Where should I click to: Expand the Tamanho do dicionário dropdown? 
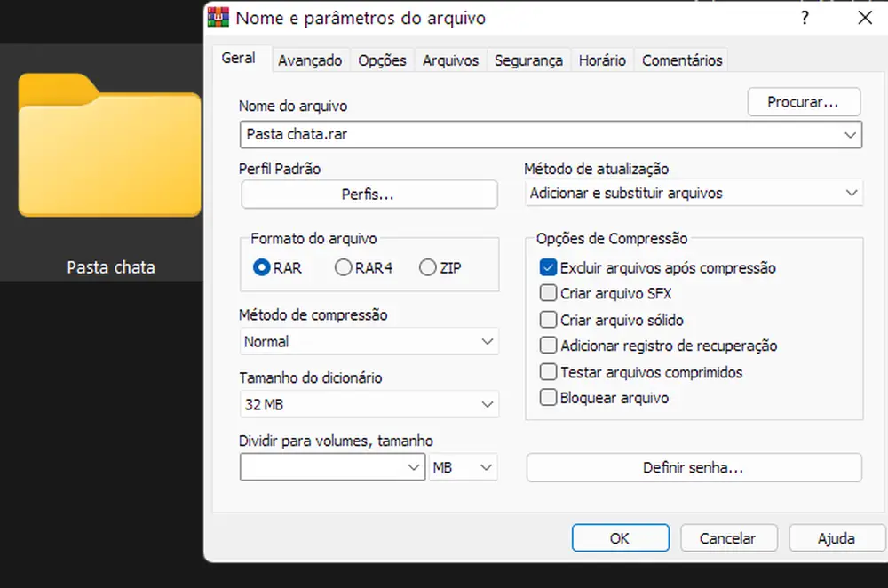tap(487, 404)
